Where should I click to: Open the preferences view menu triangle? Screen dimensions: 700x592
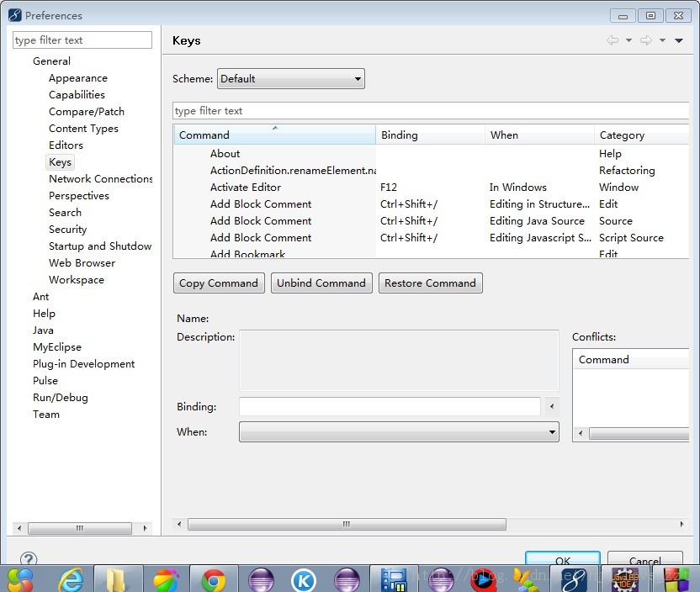[x=679, y=40]
